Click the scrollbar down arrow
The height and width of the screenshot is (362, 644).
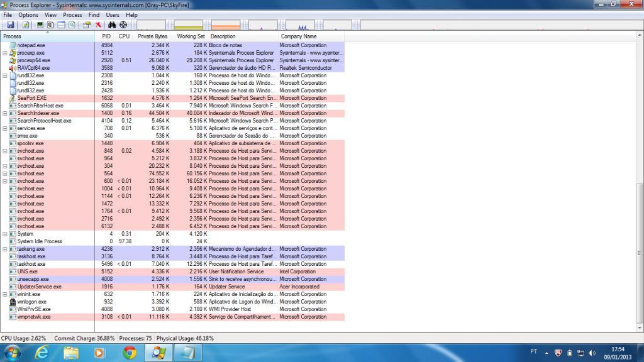coord(640,327)
